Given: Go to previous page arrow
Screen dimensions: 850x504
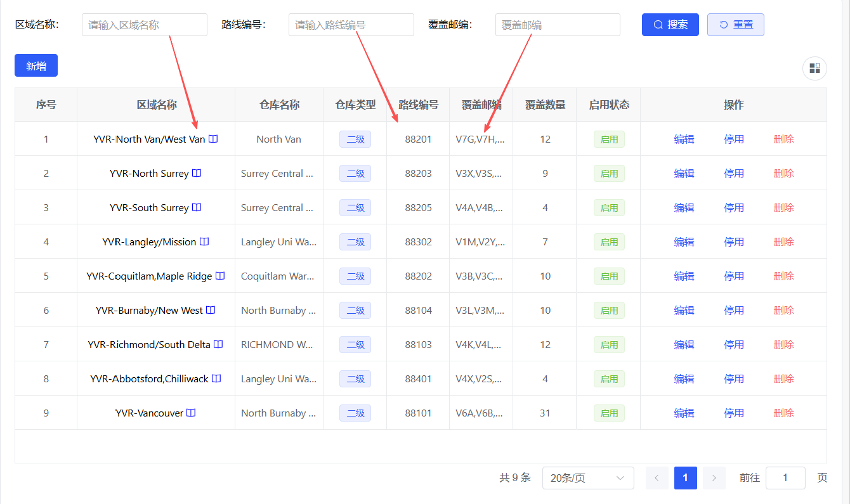Looking at the screenshot, I should click(657, 478).
